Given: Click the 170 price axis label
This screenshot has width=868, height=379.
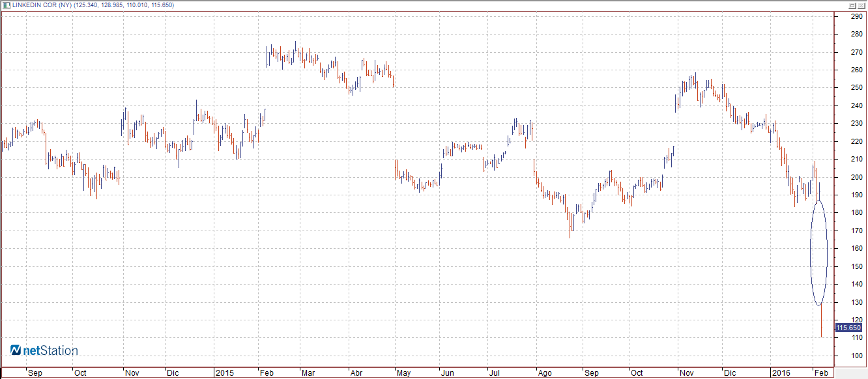Looking at the screenshot, I should tap(856, 231).
